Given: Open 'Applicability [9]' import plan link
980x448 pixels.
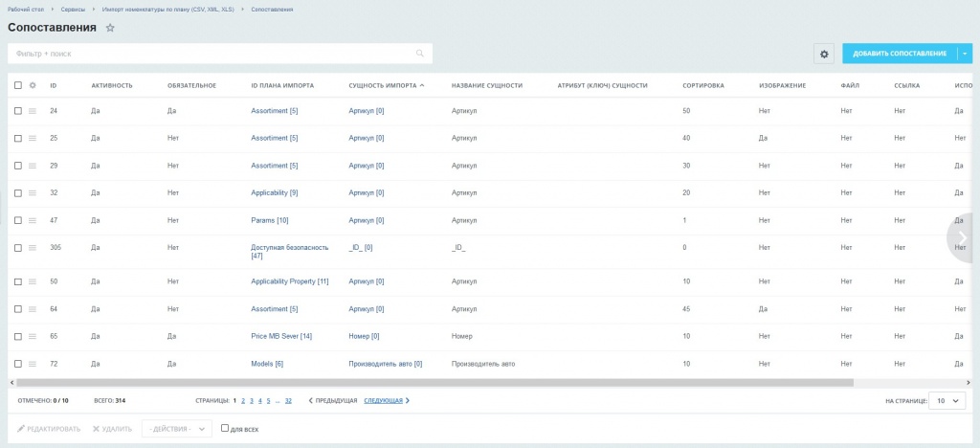Looking at the screenshot, I should (x=275, y=193).
